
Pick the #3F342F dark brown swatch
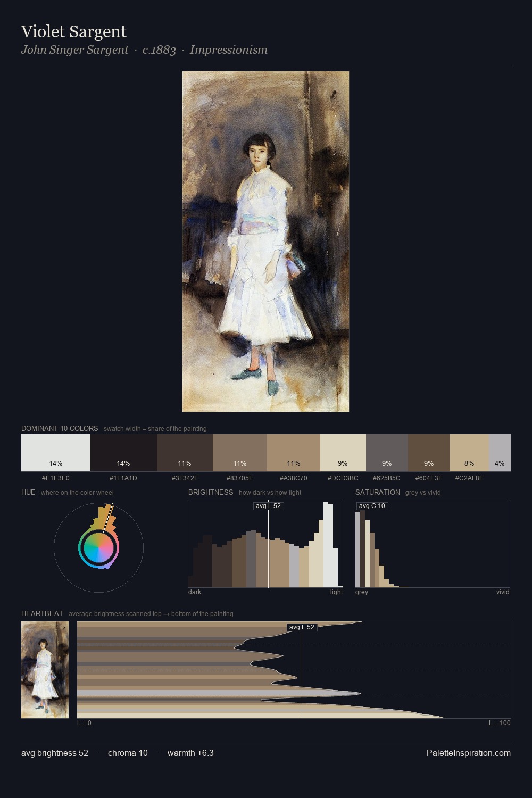click(185, 453)
